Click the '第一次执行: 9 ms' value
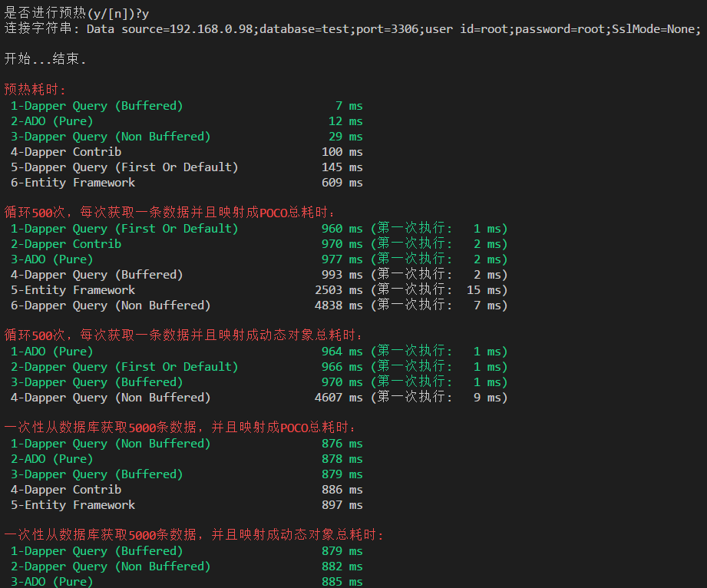The width and height of the screenshot is (707, 588). [x=440, y=398]
